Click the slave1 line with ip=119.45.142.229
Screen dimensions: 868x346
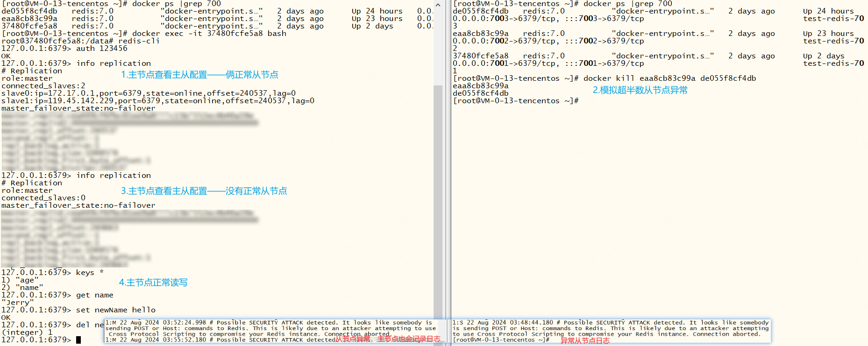[157, 101]
